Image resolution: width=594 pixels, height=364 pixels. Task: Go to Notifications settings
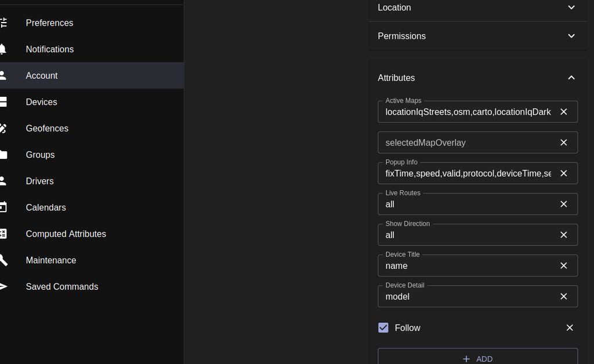tap(49, 49)
